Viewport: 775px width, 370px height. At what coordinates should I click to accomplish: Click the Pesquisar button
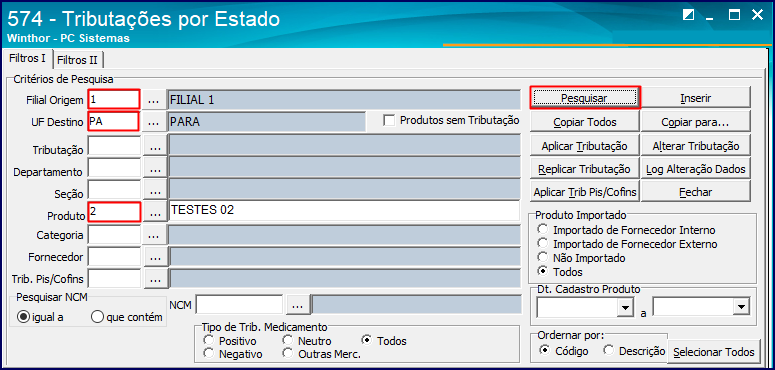pyautogui.click(x=585, y=98)
